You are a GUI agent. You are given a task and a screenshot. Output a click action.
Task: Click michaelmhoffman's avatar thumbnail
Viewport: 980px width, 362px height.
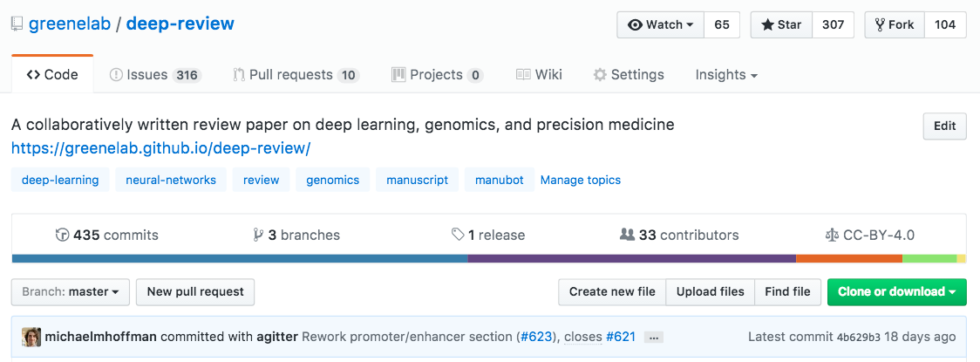point(31,337)
